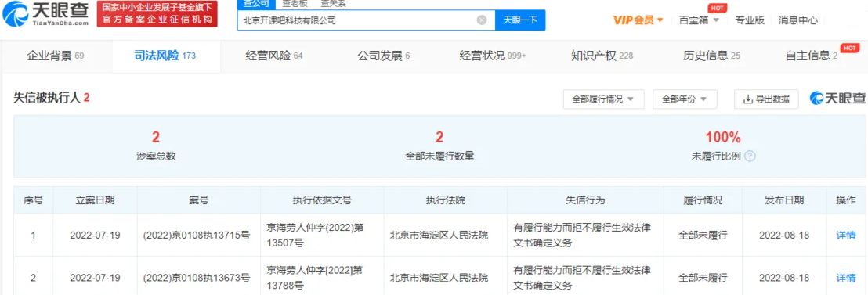View 详情 for case 13715号

845,236
